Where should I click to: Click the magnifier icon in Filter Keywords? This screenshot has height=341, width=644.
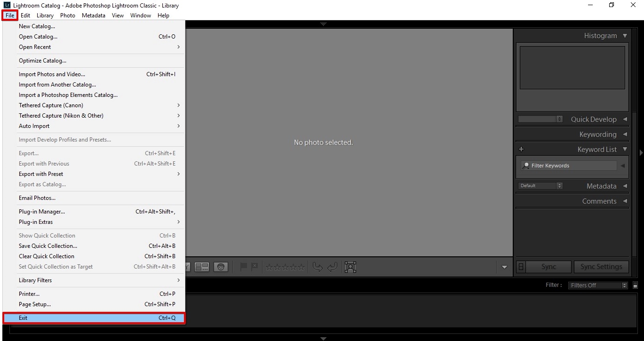[526, 166]
